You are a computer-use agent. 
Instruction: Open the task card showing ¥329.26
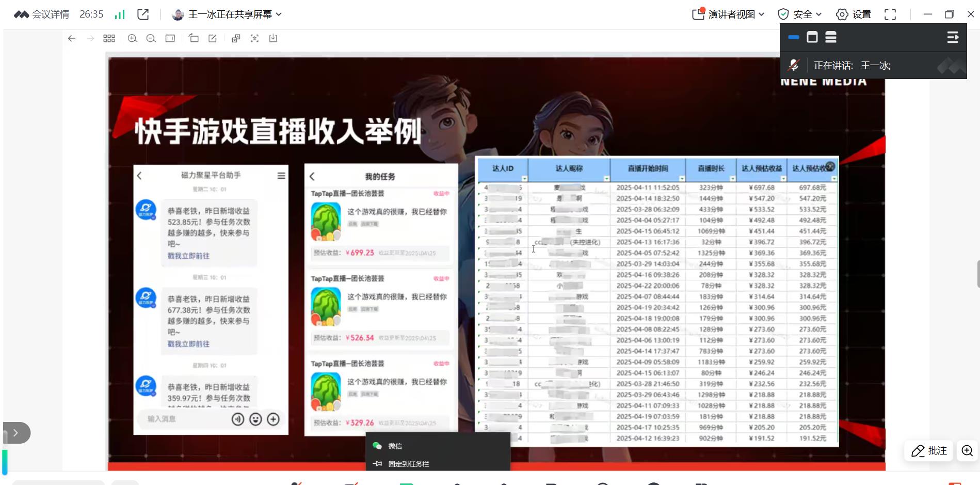point(380,395)
